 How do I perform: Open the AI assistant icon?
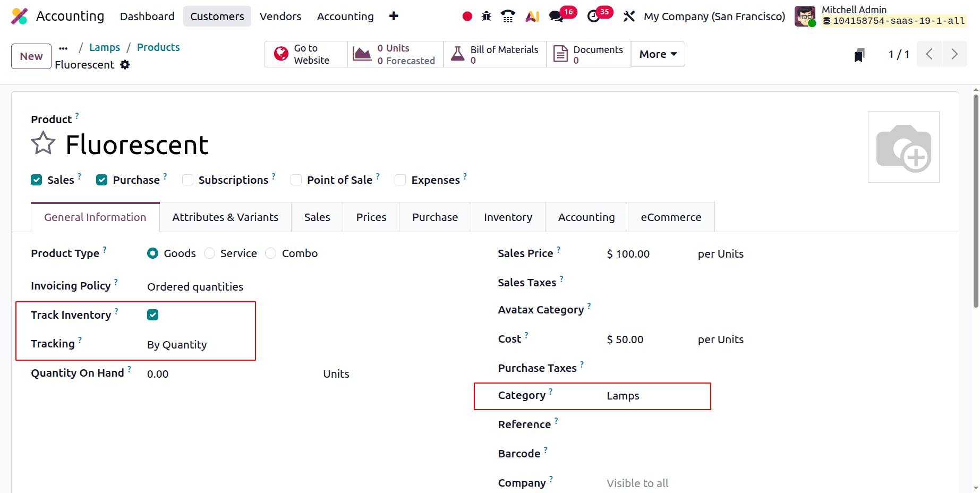532,16
